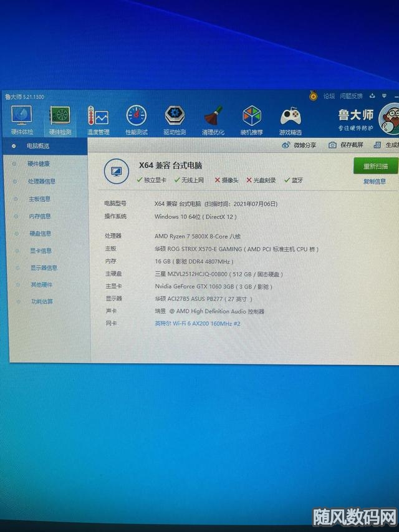399x532 pixels.
Task: Click the 重新扫描 green rescan button
Action: (375, 166)
